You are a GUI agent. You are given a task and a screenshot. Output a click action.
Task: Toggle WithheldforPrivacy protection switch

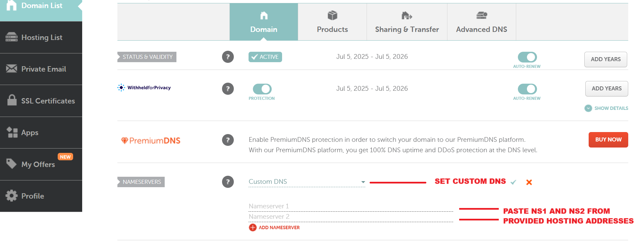[x=262, y=89]
